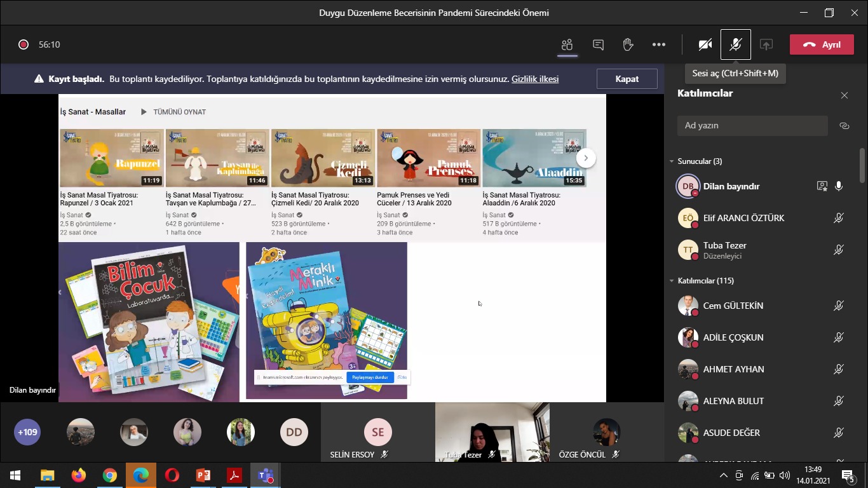Click the next arrow in the video carousel
This screenshot has height=488, width=868.
pyautogui.click(x=586, y=158)
